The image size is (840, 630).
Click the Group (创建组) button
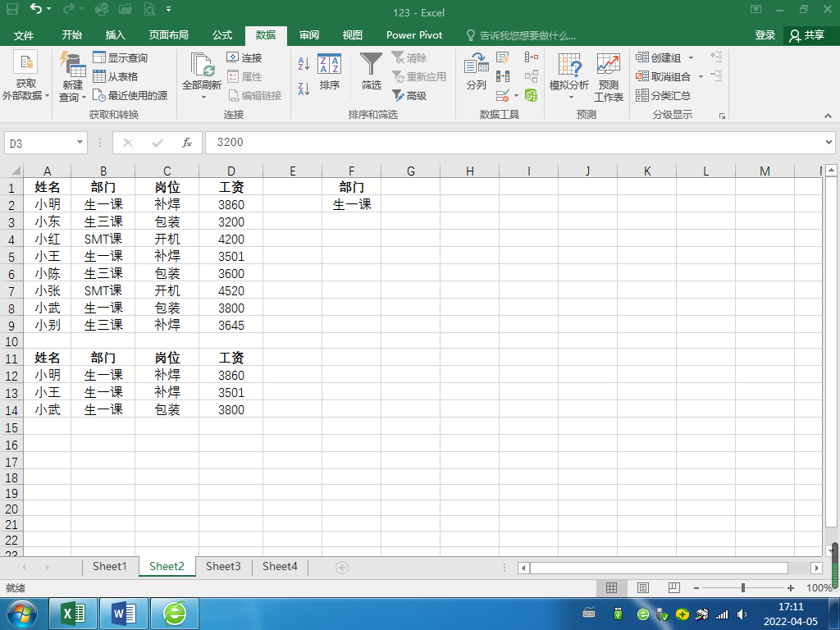tap(659, 57)
